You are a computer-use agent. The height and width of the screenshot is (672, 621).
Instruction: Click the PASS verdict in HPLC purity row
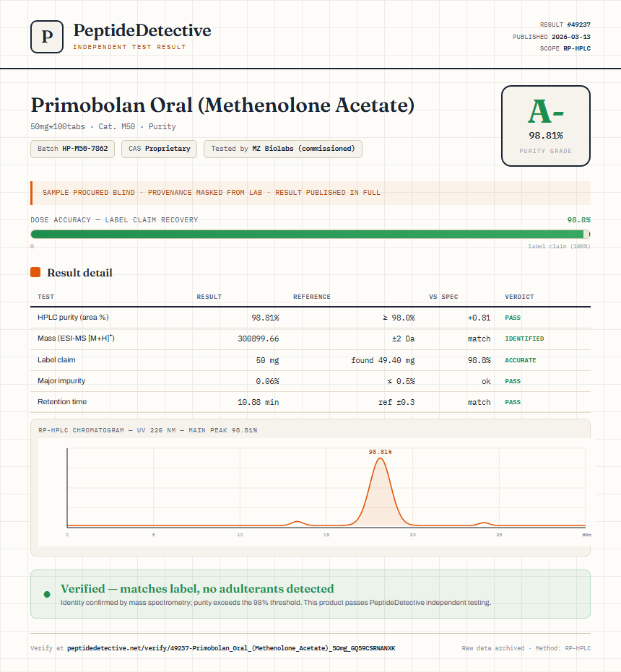pos(513,318)
